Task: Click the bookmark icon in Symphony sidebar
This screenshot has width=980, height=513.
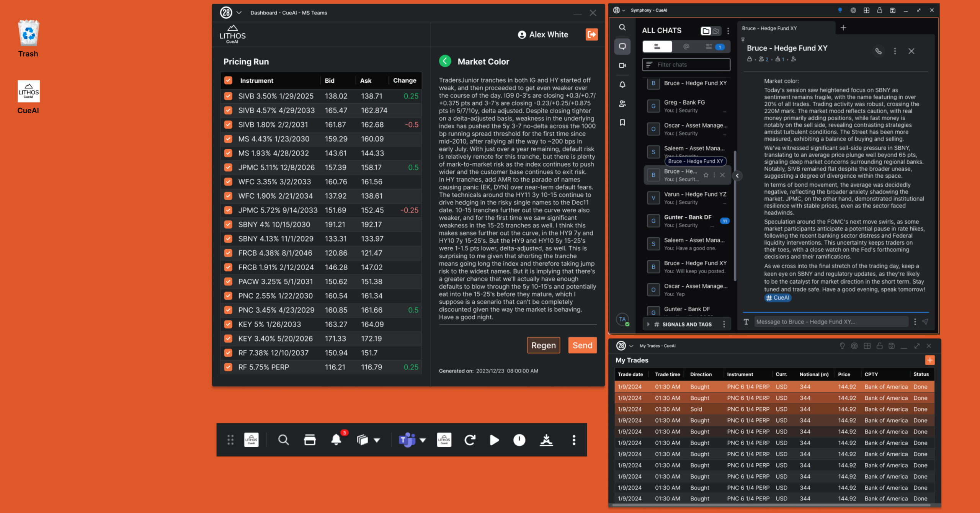Action: pos(622,123)
